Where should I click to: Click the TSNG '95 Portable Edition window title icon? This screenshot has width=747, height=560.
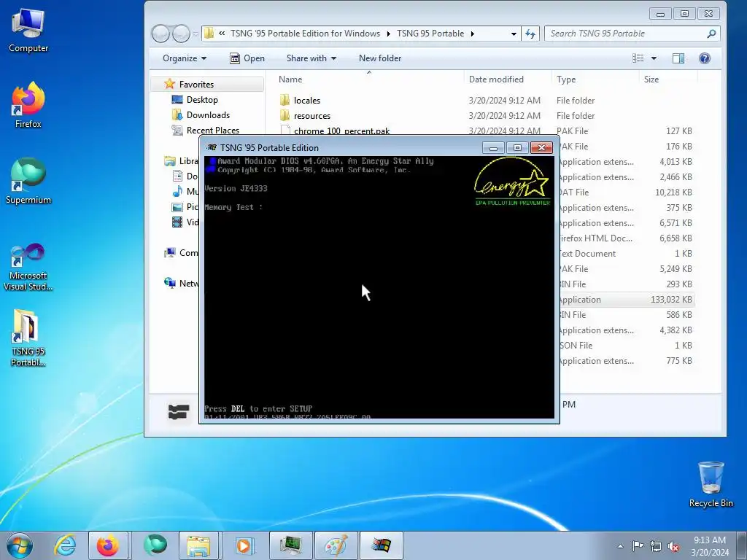[212, 147]
